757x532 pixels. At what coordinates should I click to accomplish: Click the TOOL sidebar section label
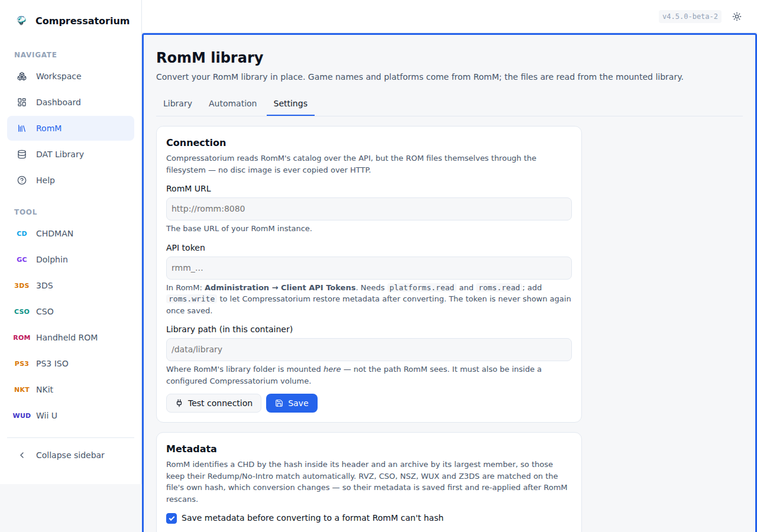point(25,212)
